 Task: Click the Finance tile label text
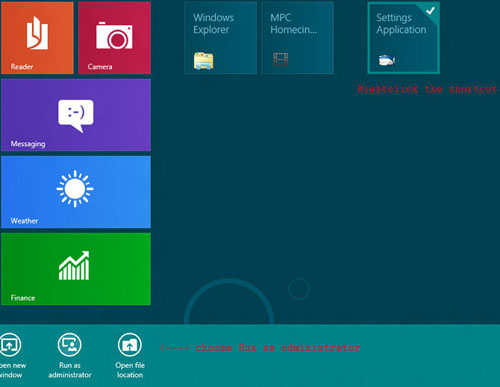(23, 298)
